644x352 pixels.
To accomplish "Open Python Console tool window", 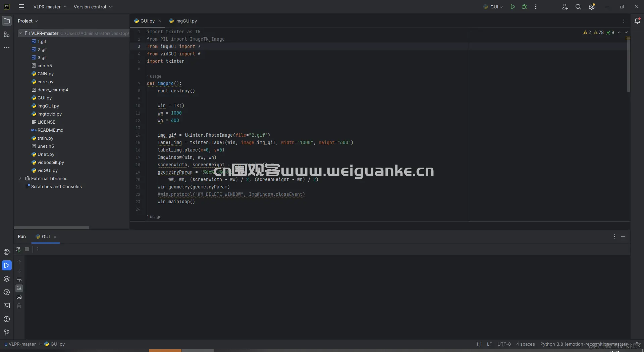I will click(x=7, y=252).
